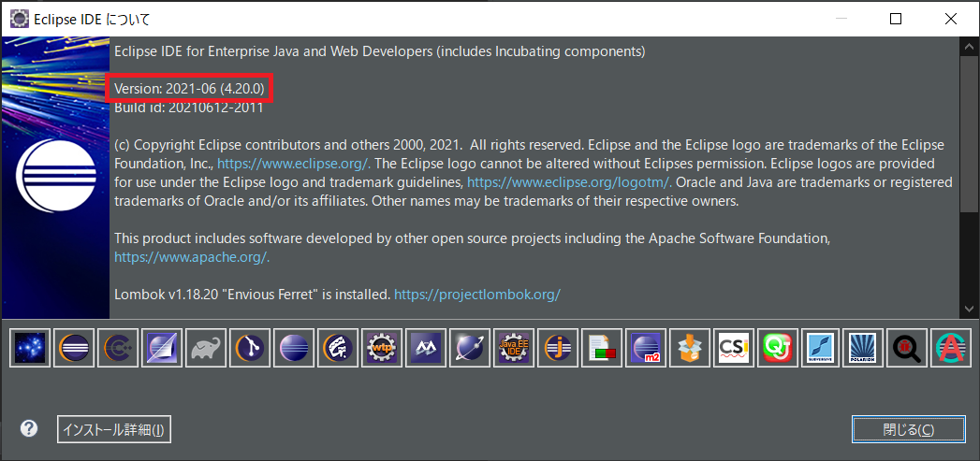Image resolution: width=980 pixels, height=461 pixels.
Task: Open the Eclipse platform orange-ring icon
Action: pyautogui.click(x=74, y=347)
